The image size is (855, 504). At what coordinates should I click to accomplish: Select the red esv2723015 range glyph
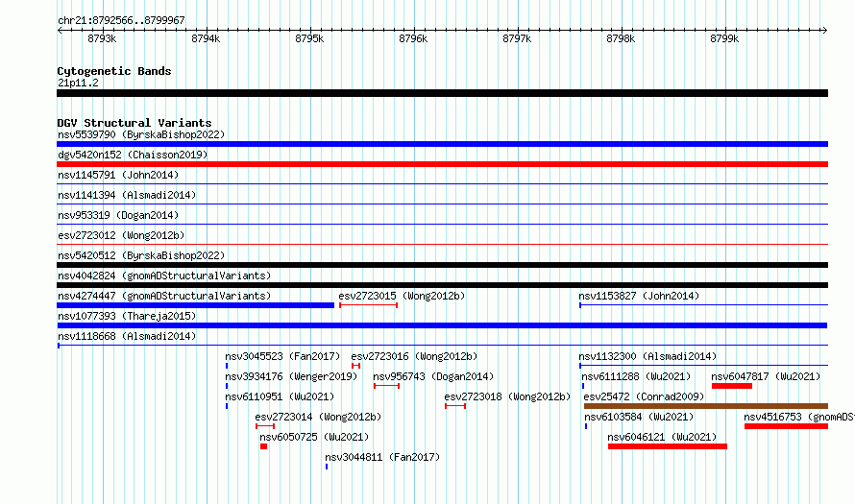[x=368, y=305]
